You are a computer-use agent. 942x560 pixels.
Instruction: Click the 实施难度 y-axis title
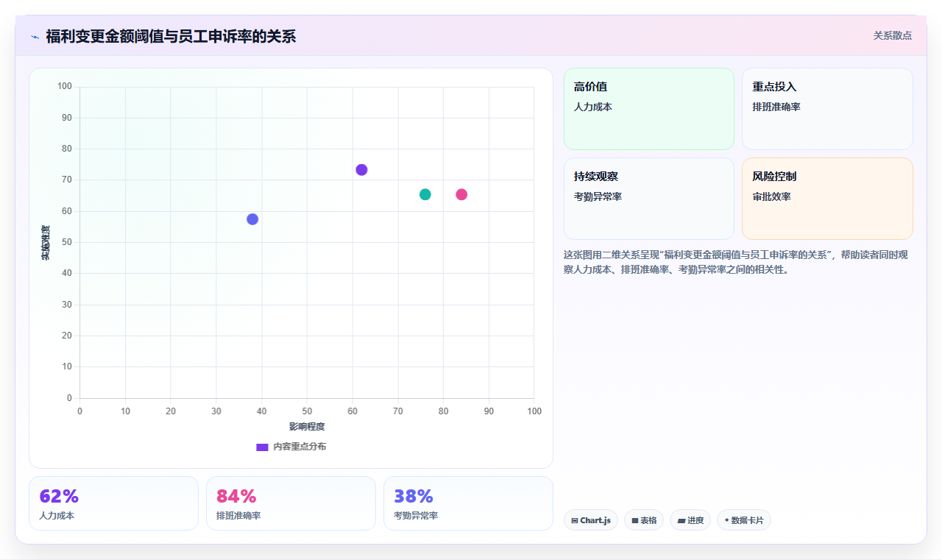pos(46,243)
